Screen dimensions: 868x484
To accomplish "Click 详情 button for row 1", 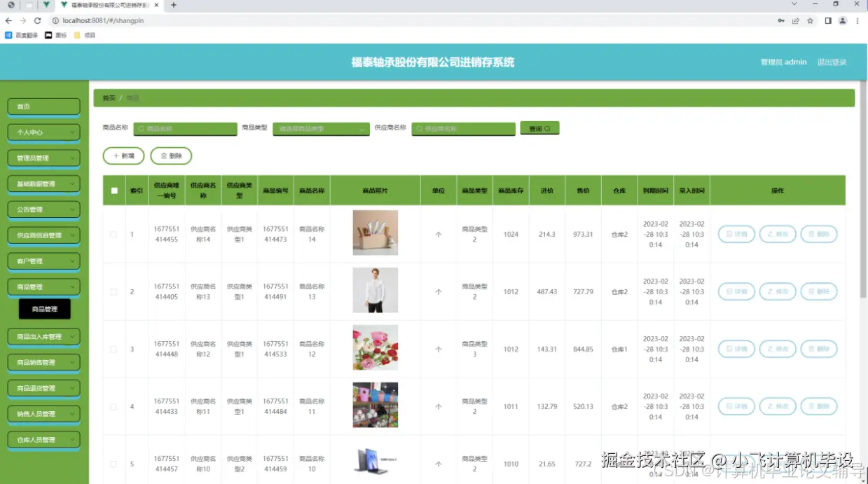I will coord(736,234).
